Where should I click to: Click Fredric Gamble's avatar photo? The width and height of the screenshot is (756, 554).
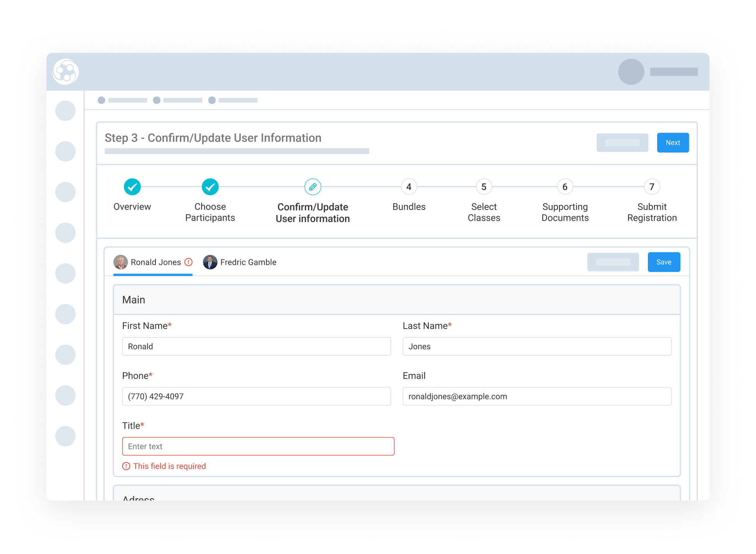[x=210, y=262]
